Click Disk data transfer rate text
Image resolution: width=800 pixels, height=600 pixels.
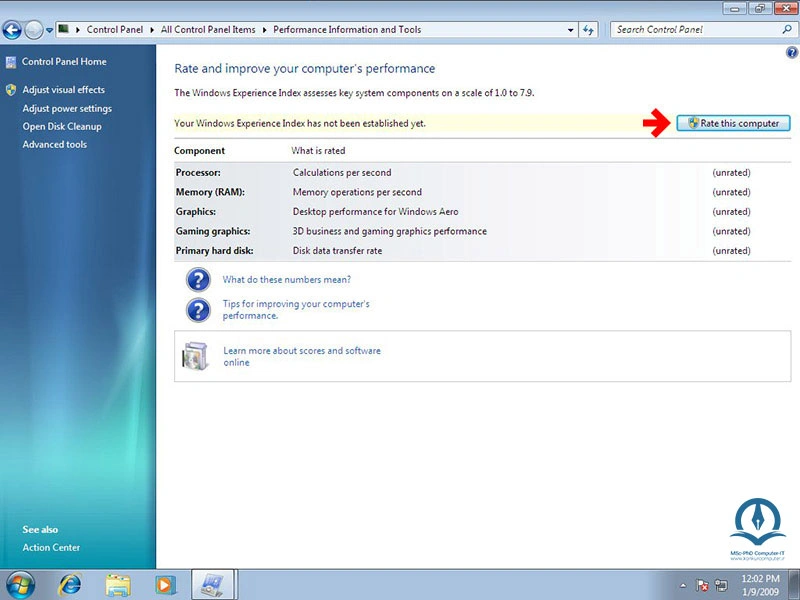click(x=337, y=251)
